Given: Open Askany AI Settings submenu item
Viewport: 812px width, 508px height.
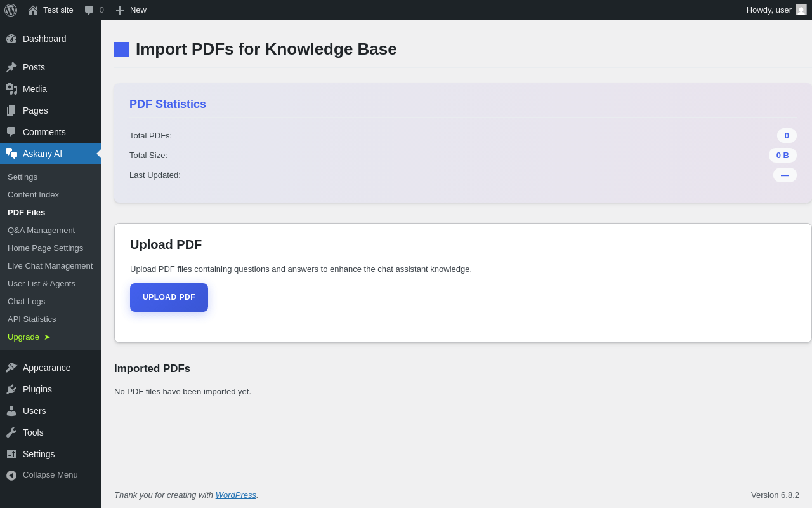Looking at the screenshot, I should pos(22,177).
